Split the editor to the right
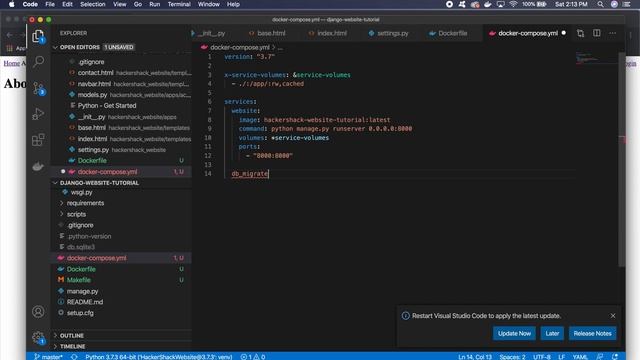640x360 pixels. coord(597,33)
